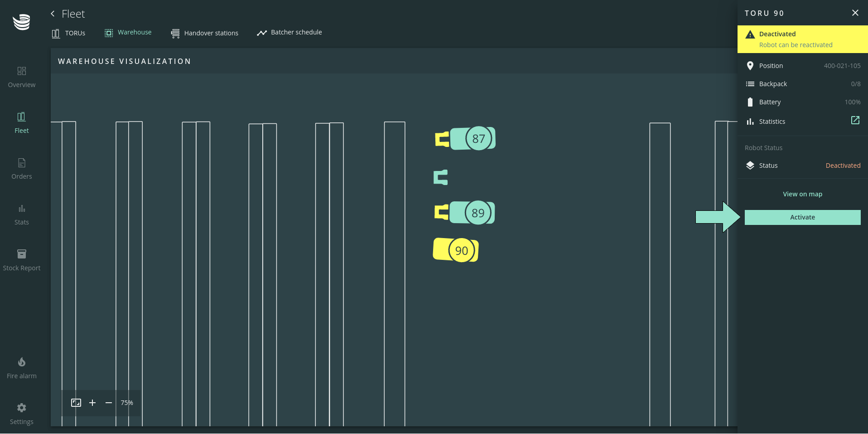Open the Batcher schedule tab
The width and height of the screenshot is (868, 434).
[x=289, y=33]
